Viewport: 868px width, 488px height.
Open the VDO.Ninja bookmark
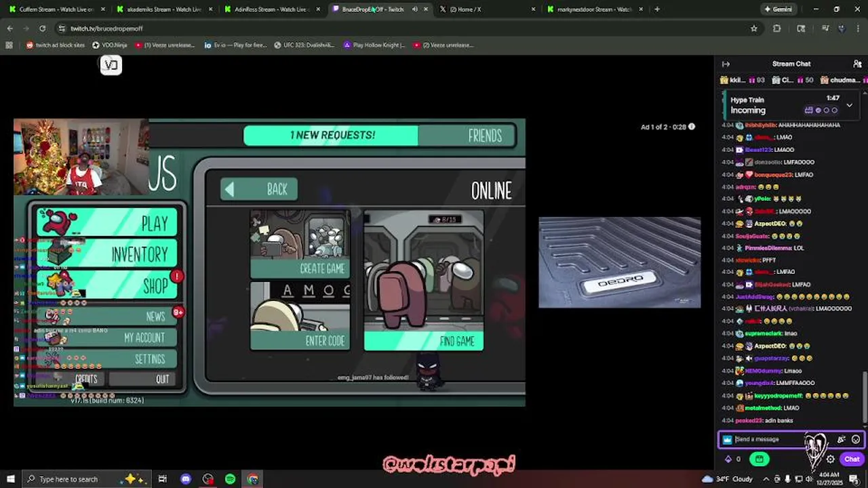pyautogui.click(x=109, y=45)
